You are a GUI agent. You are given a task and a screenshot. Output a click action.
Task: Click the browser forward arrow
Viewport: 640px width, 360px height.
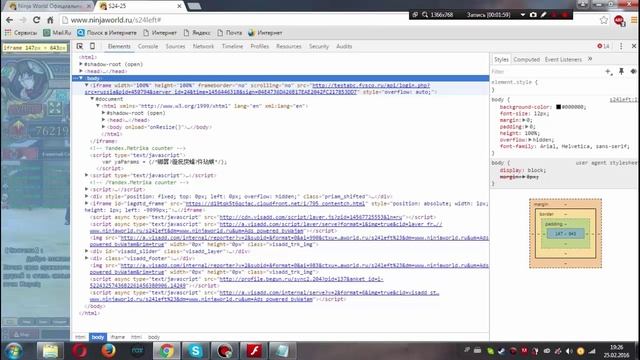coord(22,20)
